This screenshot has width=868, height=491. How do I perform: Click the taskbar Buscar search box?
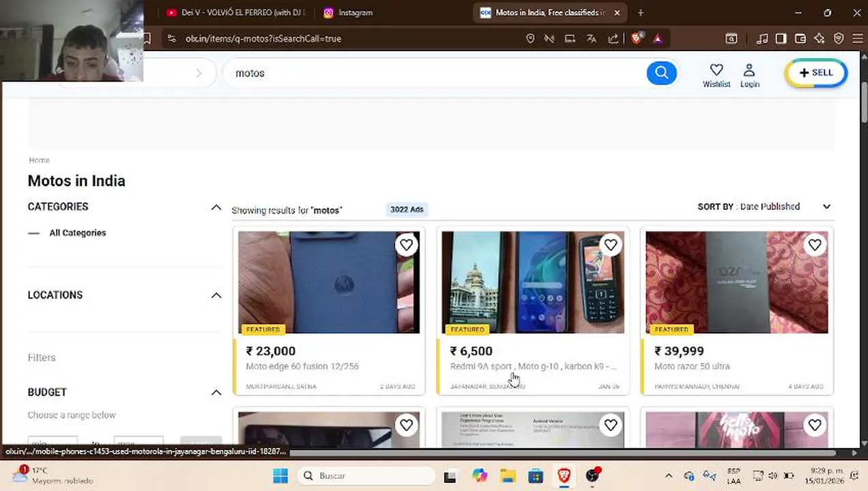point(367,476)
